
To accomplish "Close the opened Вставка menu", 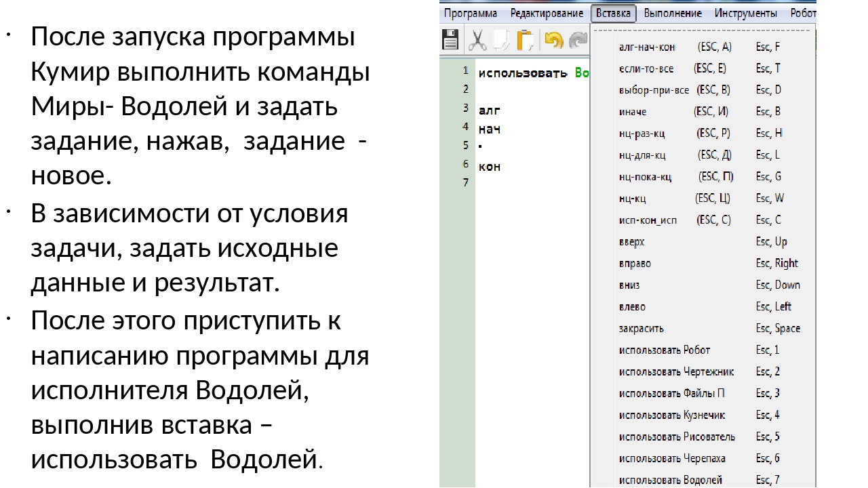I will 614,14.
